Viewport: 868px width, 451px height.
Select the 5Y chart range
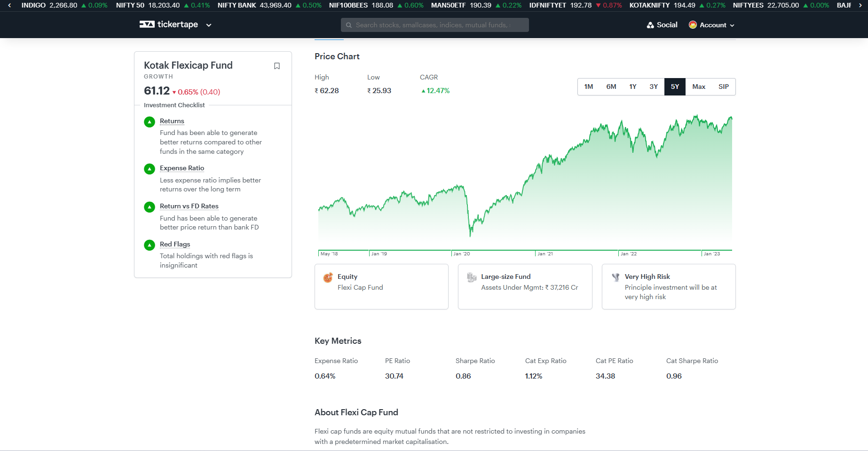675,87
